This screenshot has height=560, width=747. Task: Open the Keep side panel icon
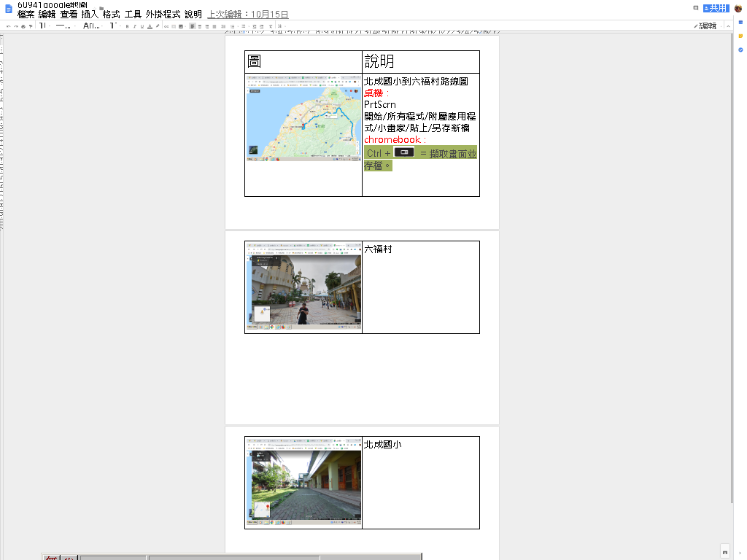741,36
